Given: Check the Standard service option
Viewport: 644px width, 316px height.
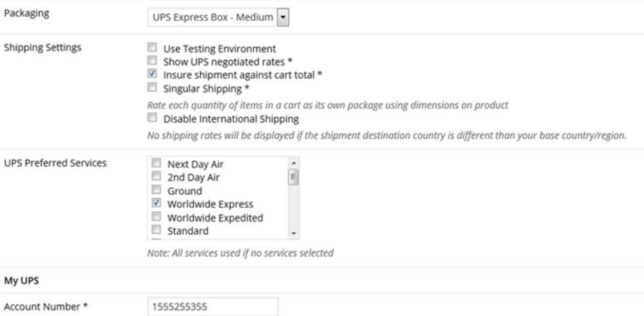Looking at the screenshot, I should coord(156,230).
